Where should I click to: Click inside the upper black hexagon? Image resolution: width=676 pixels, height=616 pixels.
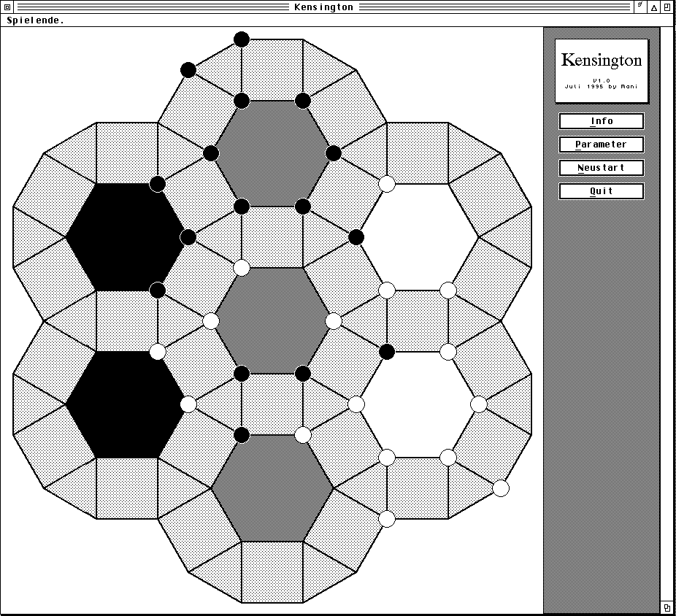coord(126,236)
